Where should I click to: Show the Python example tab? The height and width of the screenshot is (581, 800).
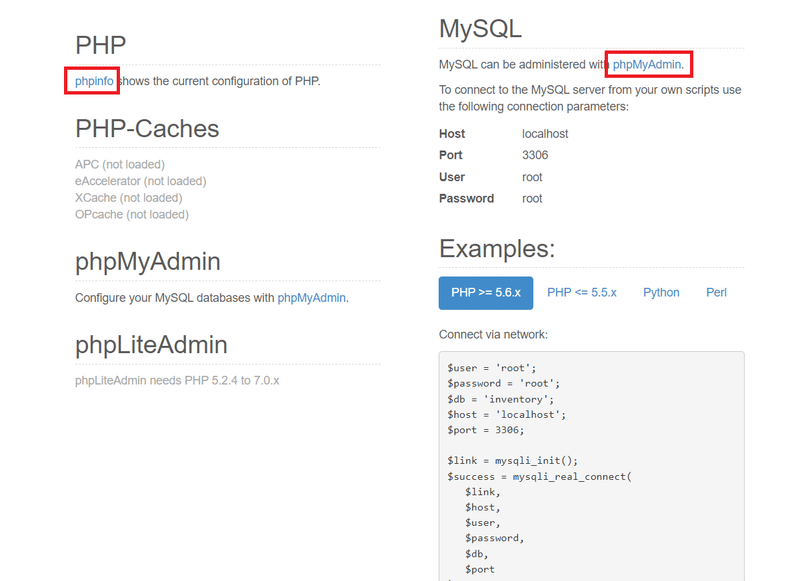tap(661, 293)
